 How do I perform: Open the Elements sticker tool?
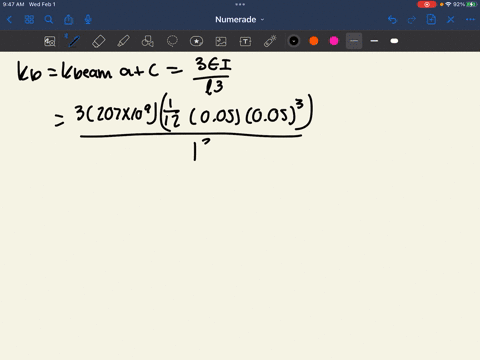tap(196, 41)
